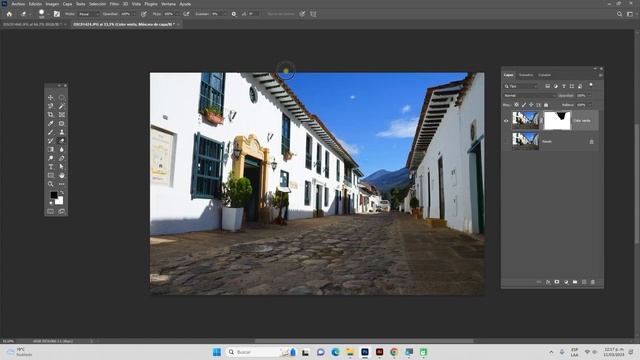Select the highlighted Eraser tool
Image resolution: width=640 pixels, height=360 pixels.
click(x=62, y=141)
